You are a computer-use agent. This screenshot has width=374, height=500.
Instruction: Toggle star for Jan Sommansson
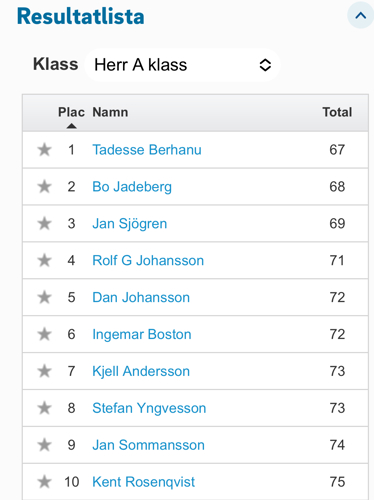click(44, 445)
